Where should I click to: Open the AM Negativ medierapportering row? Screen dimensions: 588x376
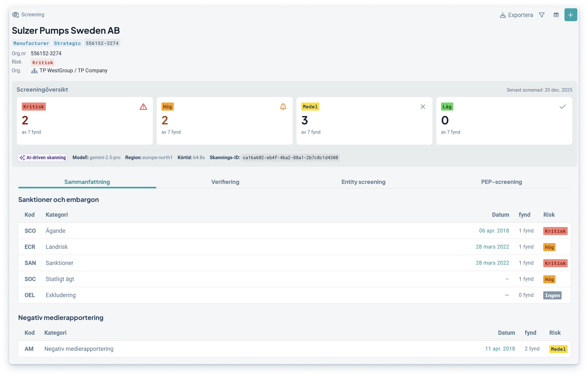point(294,349)
